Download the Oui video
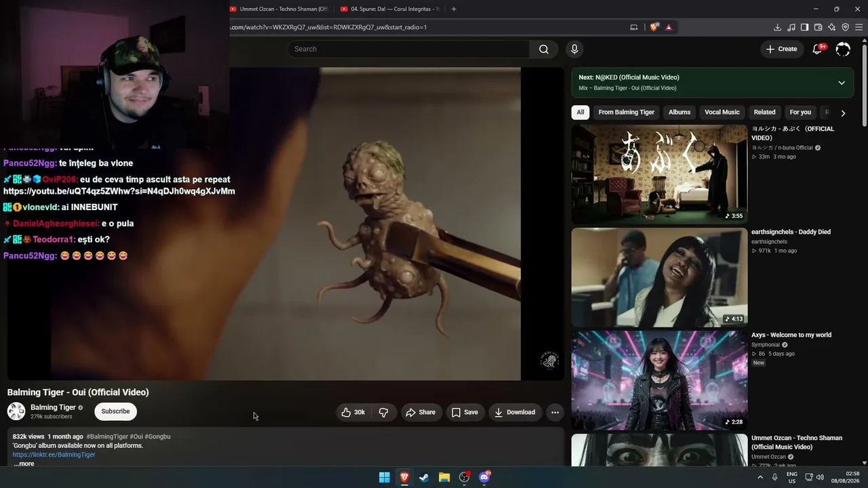Viewport: 868px width, 488px height. [x=515, y=412]
